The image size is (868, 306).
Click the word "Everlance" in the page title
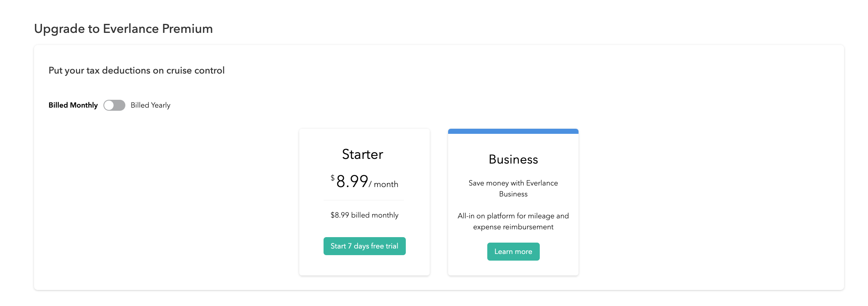click(x=131, y=29)
